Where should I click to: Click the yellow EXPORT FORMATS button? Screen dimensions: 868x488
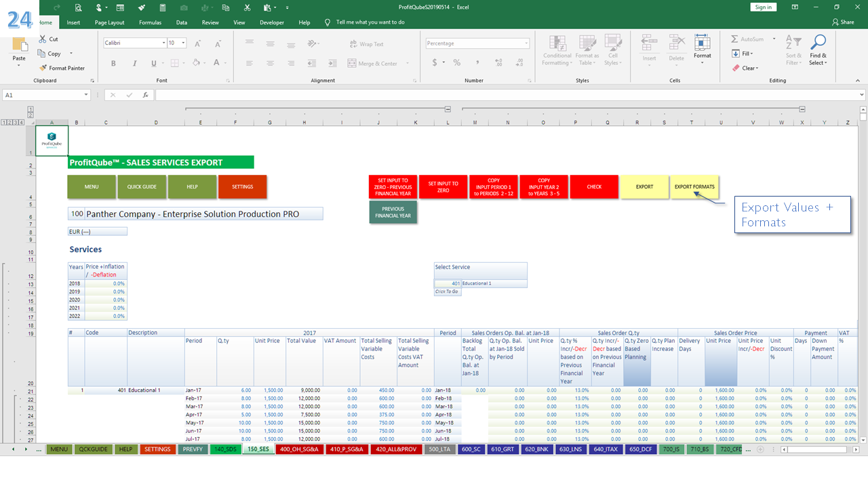694,187
